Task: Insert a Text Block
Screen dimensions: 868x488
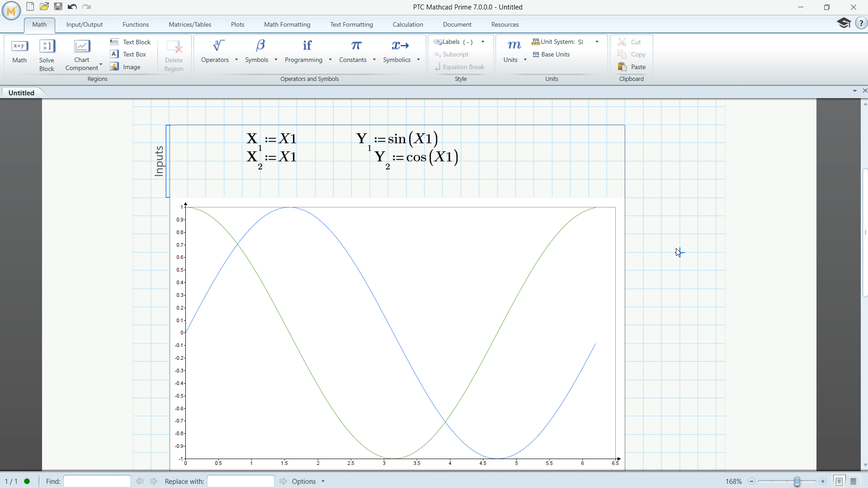Action: (130, 42)
